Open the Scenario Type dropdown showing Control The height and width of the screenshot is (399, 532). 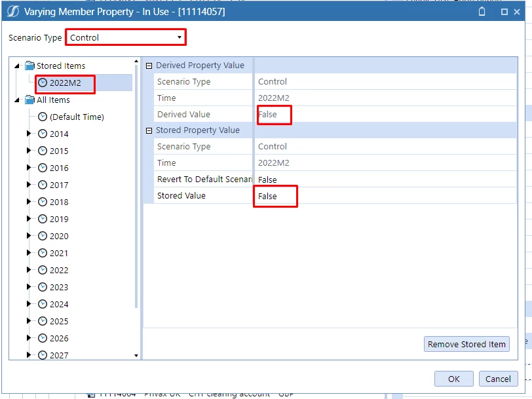click(126, 37)
